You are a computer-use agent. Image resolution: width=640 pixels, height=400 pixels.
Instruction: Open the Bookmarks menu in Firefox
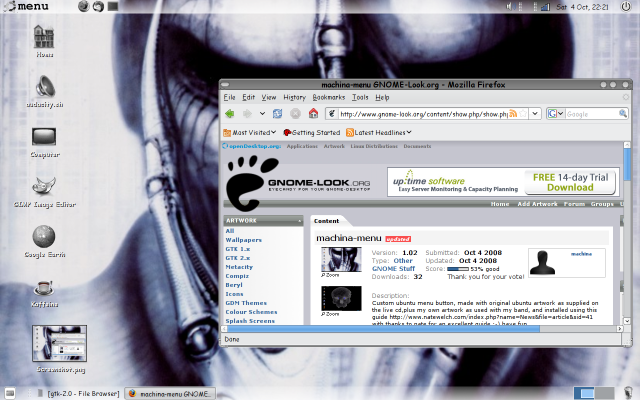329,97
